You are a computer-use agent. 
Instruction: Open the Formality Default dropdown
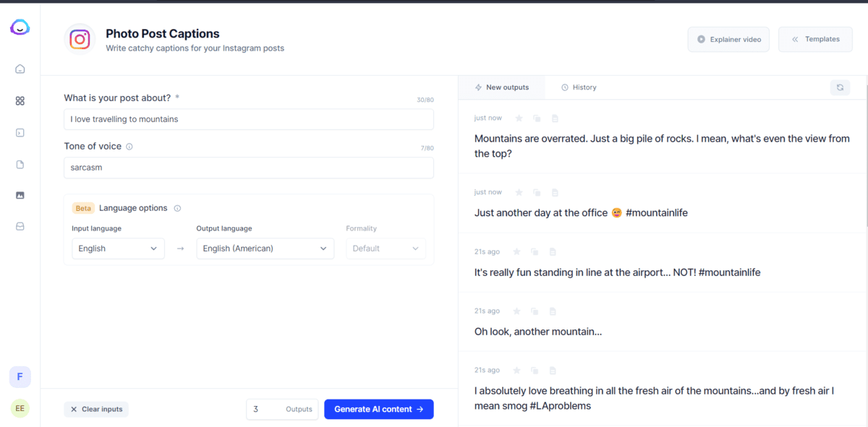[385, 249]
